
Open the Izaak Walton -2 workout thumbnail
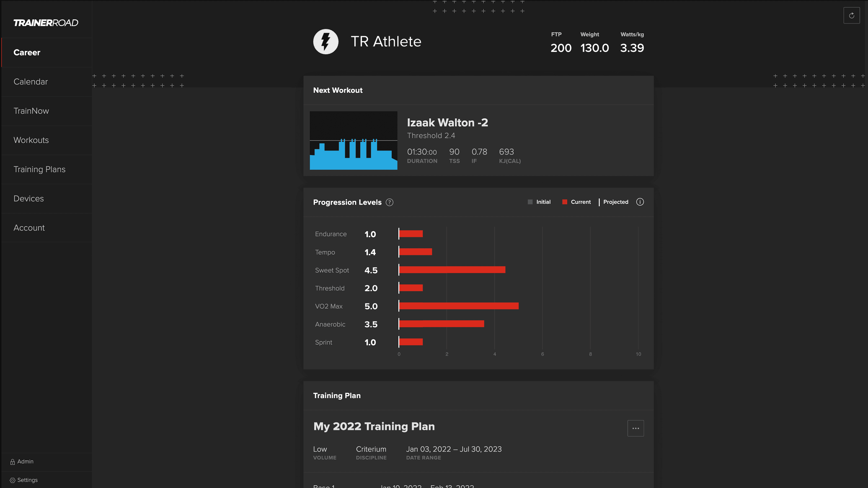click(354, 140)
